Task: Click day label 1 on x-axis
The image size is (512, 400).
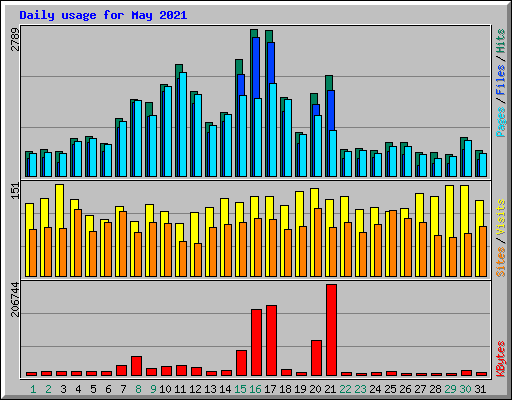Action: [x=33, y=389]
